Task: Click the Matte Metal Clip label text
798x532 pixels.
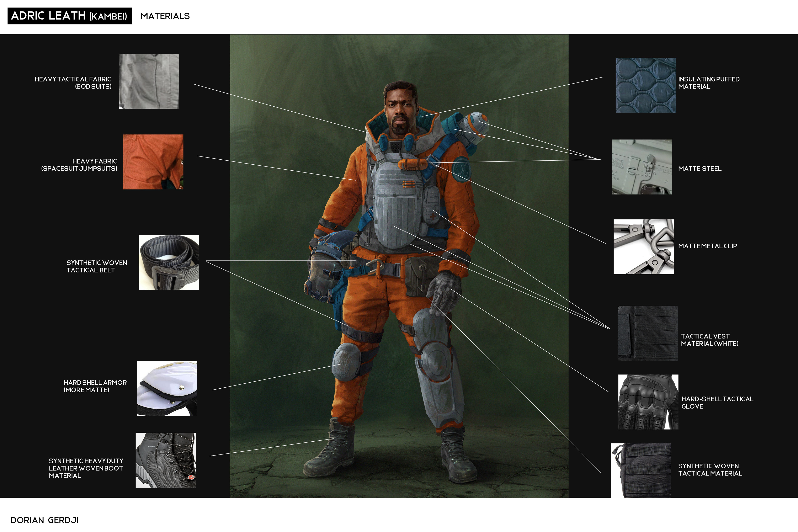Action: point(707,246)
